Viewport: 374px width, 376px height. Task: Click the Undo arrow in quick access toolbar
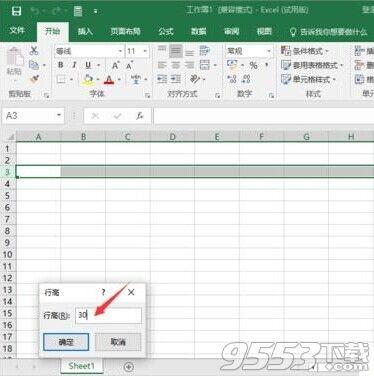pos(35,11)
